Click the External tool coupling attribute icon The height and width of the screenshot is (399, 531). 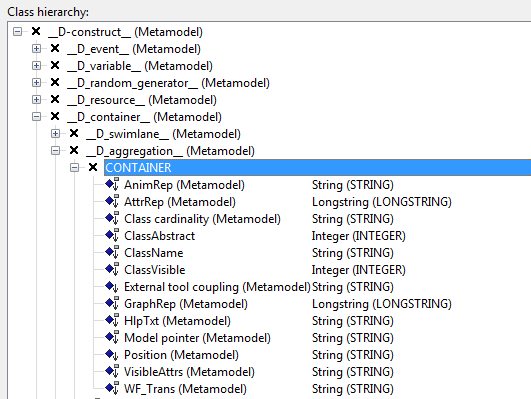tap(112, 287)
